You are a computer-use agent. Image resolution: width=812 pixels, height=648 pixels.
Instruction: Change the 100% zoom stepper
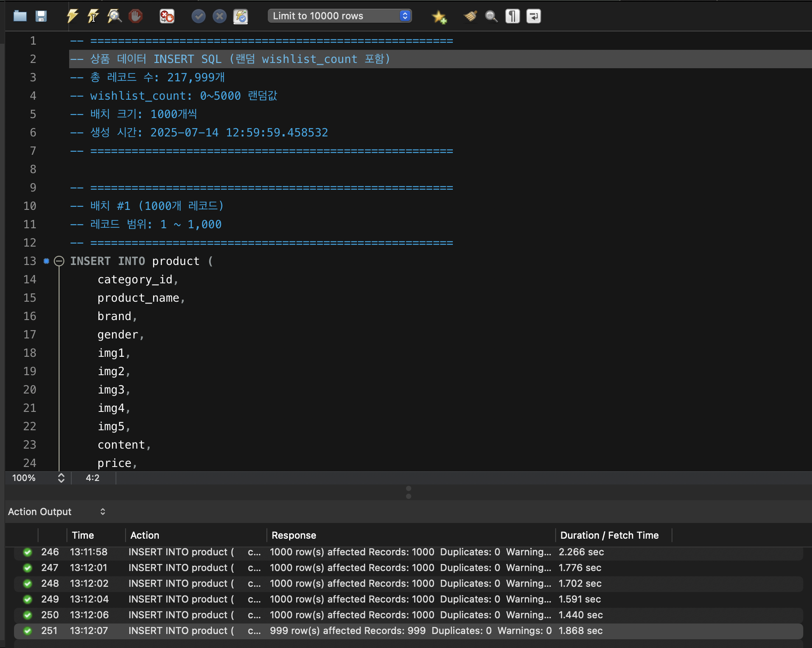coord(61,478)
